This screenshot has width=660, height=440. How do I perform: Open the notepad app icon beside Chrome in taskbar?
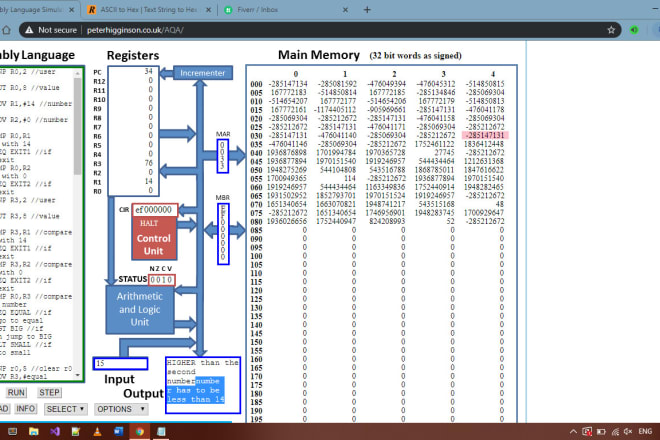[161, 432]
